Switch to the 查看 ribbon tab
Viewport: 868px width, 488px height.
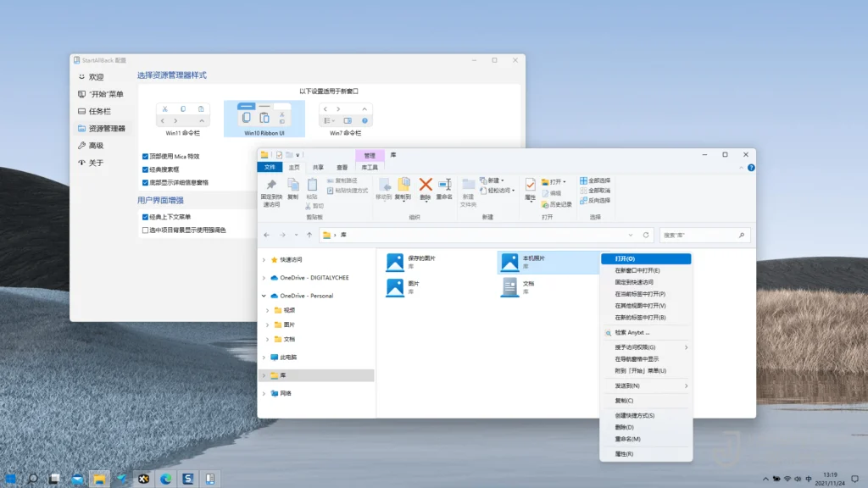click(342, 167)
